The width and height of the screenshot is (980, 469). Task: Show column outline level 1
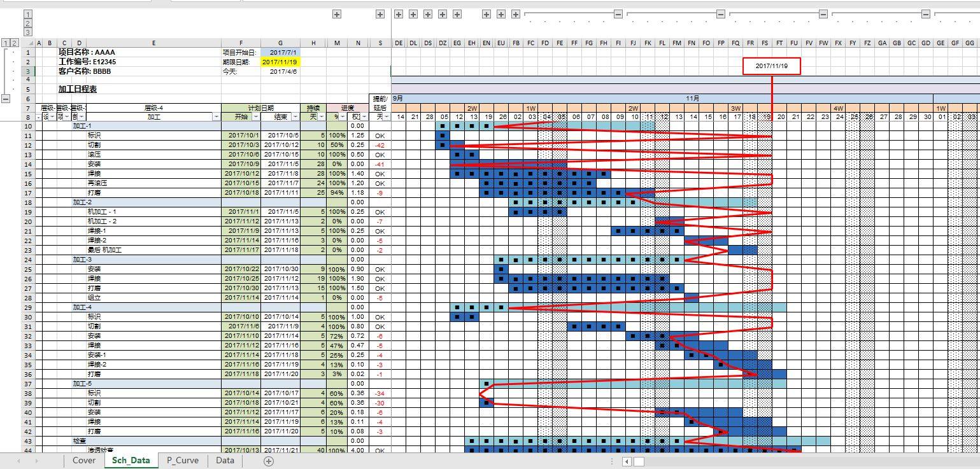(x=28, y=14)
